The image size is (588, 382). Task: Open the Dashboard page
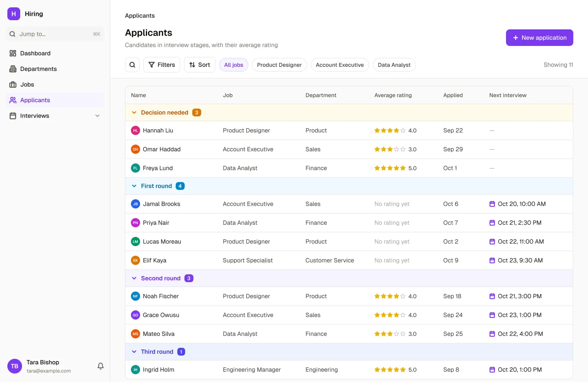(55, 53)
